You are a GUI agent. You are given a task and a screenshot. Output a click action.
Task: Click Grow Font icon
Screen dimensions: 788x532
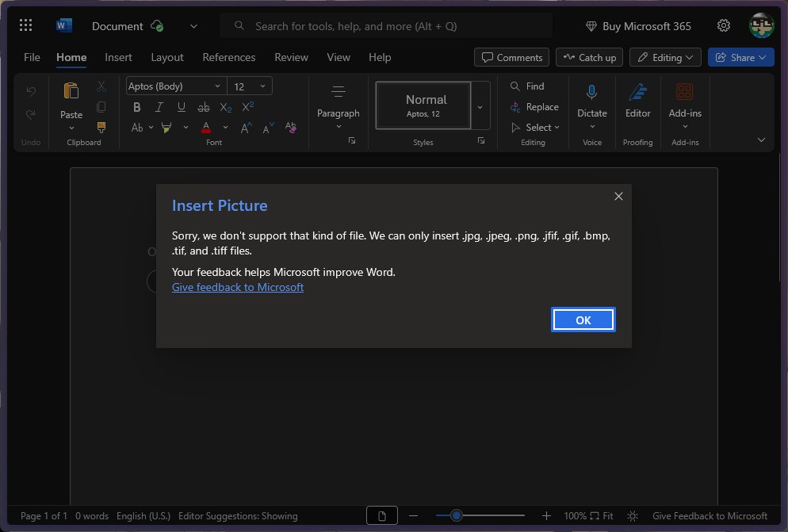[247, 128]
